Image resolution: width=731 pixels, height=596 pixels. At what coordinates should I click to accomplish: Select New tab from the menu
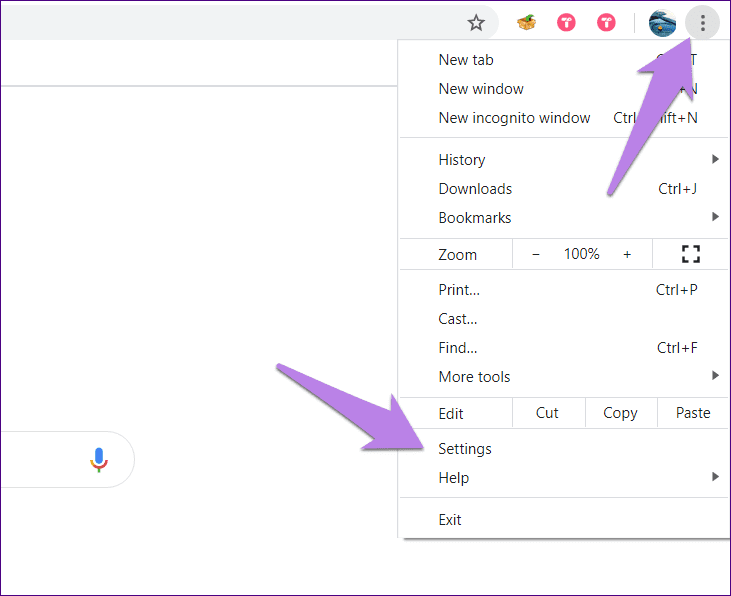[x=565, y=60]
